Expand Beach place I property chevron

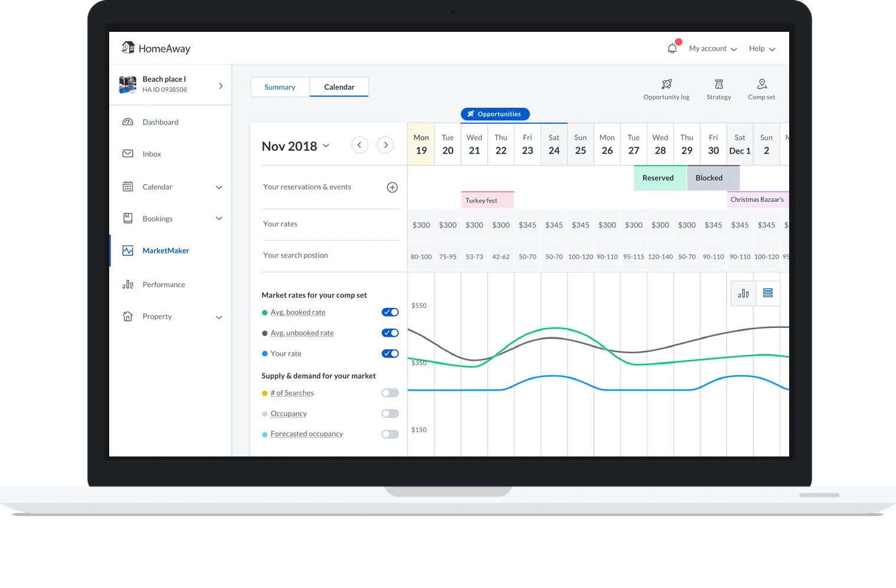(221, 86)
